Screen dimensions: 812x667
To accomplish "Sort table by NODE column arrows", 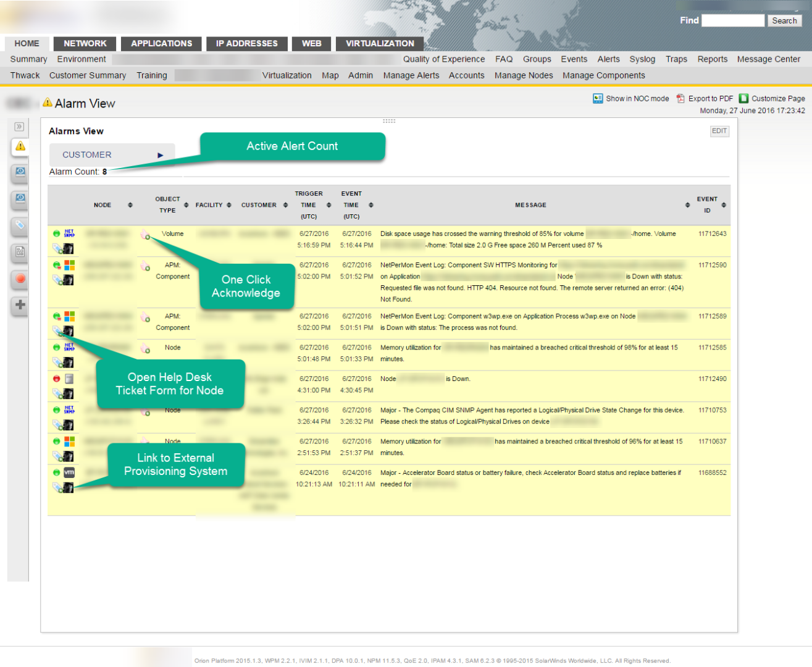I will (x=130, y=205).
